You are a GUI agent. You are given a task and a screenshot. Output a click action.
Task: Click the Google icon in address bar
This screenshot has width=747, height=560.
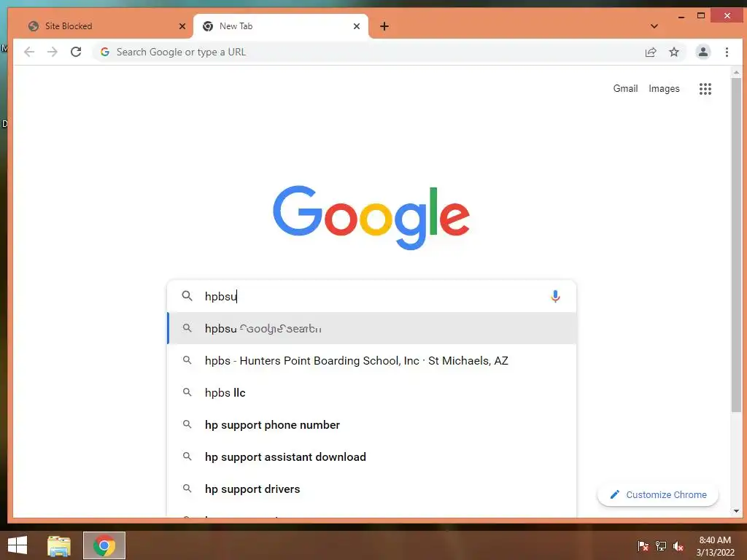105,52
